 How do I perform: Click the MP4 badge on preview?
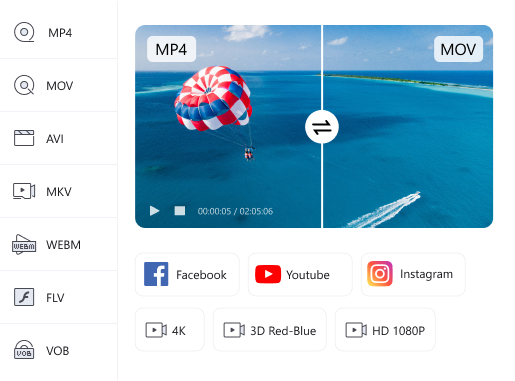point(171,49)
